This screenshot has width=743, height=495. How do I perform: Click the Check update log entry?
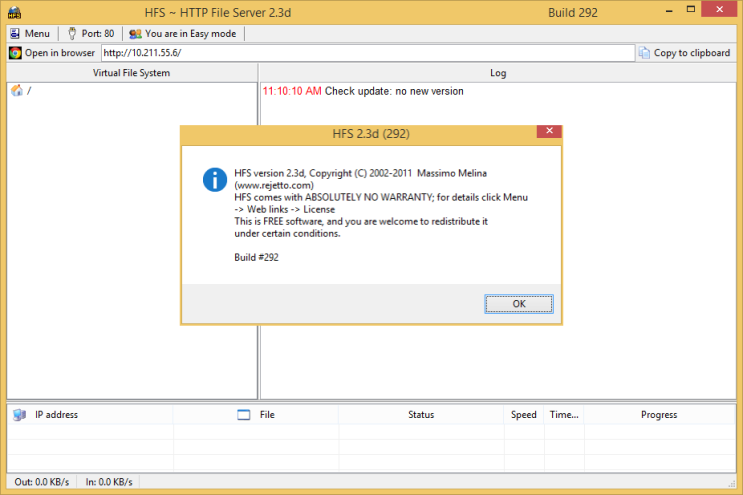(363, 91)
